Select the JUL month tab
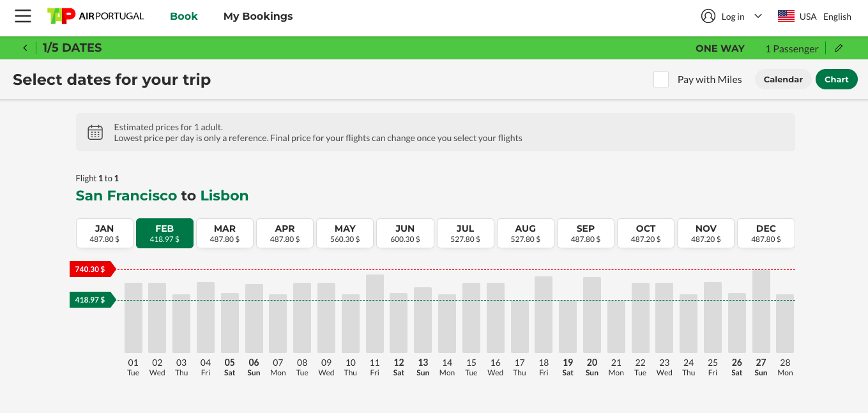The height and width of the screenshot is (413, 868). coord(466,234)
